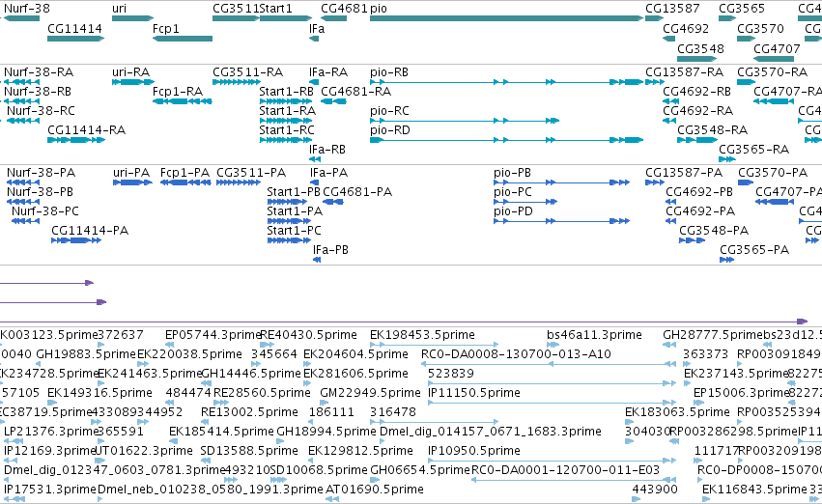822x504 pixels.
Task: Select the long pio gene bar
Action: 506,18
